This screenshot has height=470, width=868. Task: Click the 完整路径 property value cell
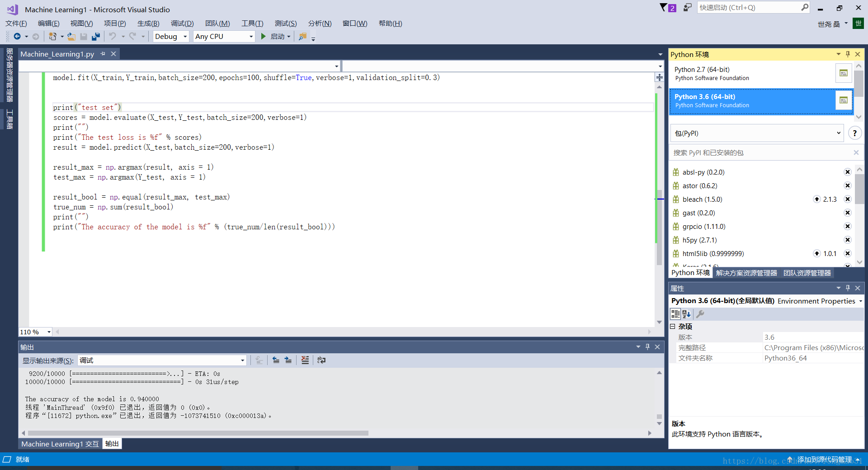[814, 347]
